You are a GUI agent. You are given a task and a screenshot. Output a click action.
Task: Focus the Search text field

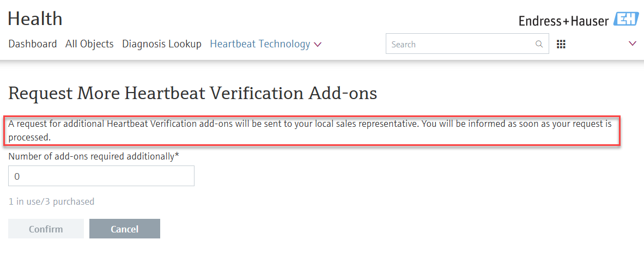point(460,44)
